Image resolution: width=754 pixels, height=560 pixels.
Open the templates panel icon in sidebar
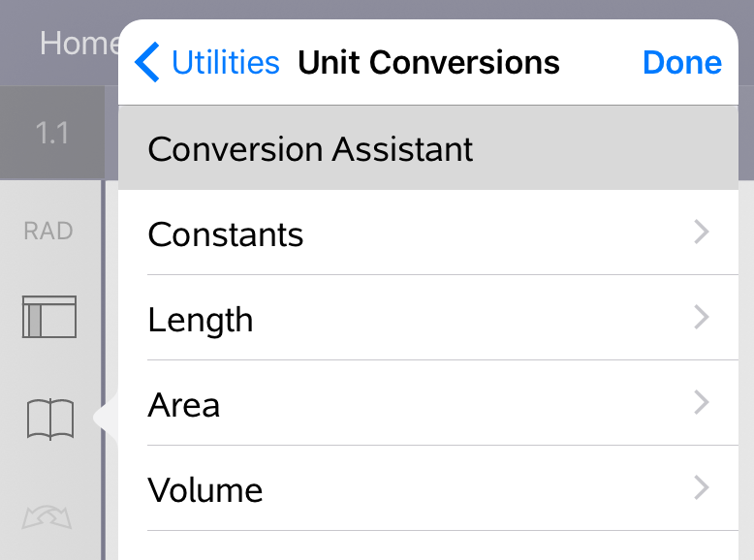(49, 317)
